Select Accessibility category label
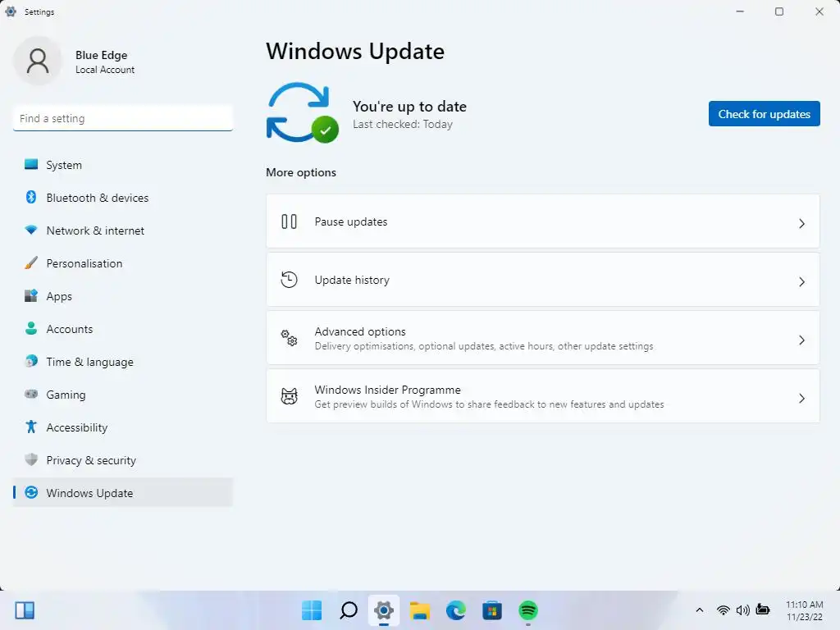Screen dimensions: 840x630 (x=76, y=427)
